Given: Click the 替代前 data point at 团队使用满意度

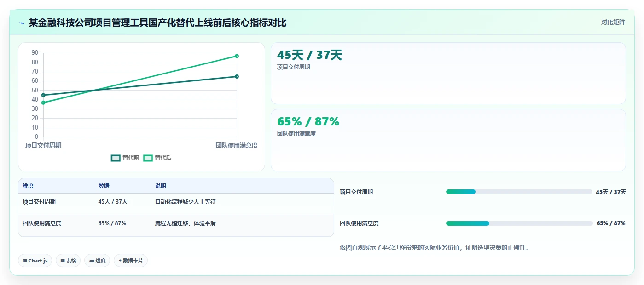Looking at the screenshot, I should pyautogui.click(x=237, y=76).
